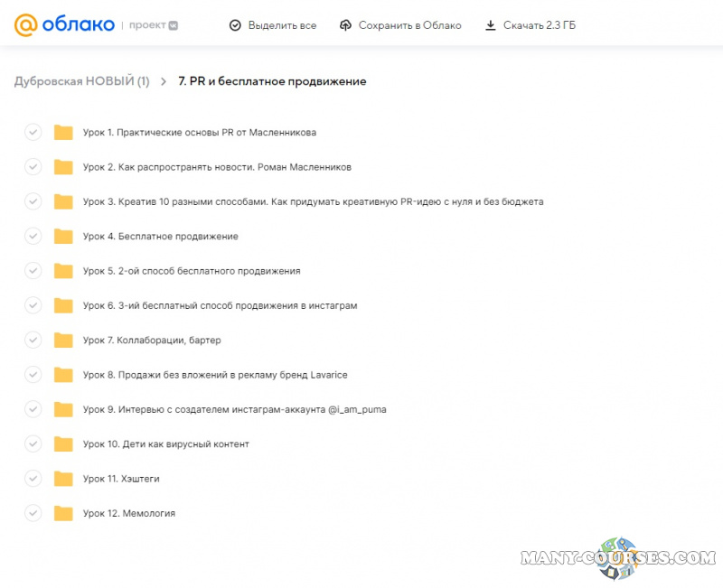The height and width of the screenshot is (588, 723).
Task: Open folder icon for Урок 1
Action: [63, 133]
